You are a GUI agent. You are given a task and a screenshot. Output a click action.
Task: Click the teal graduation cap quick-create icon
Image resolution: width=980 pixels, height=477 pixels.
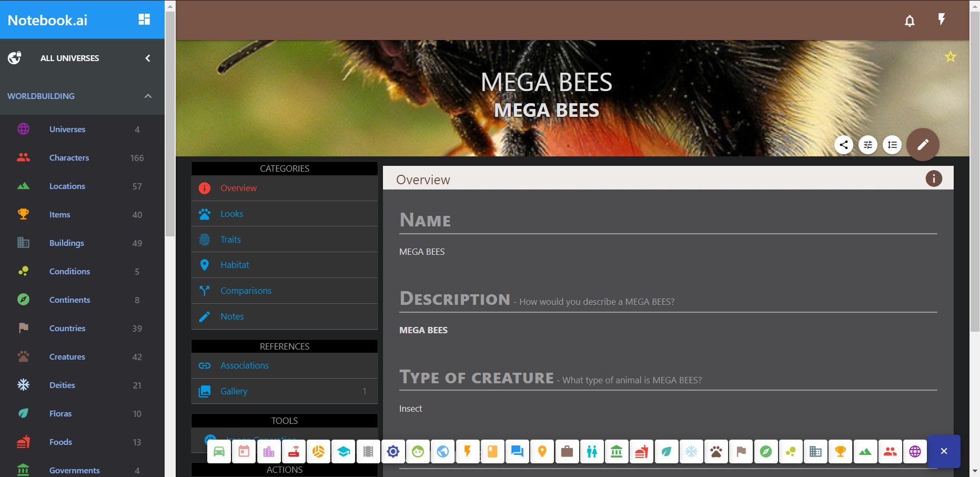343,452
